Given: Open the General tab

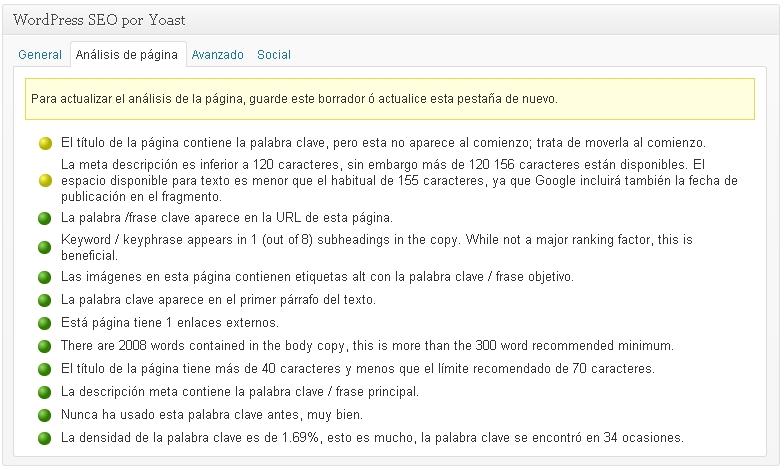Looking at the screenshot, I should tap(40, 54).
